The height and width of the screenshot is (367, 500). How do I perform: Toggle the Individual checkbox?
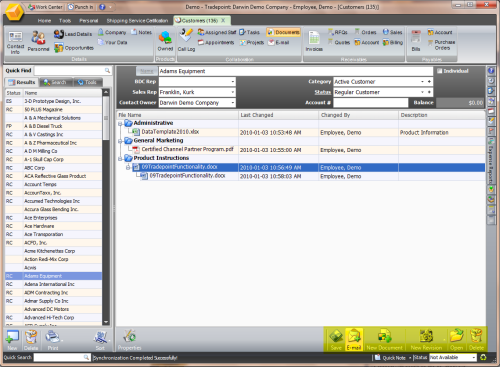[439, 71]
